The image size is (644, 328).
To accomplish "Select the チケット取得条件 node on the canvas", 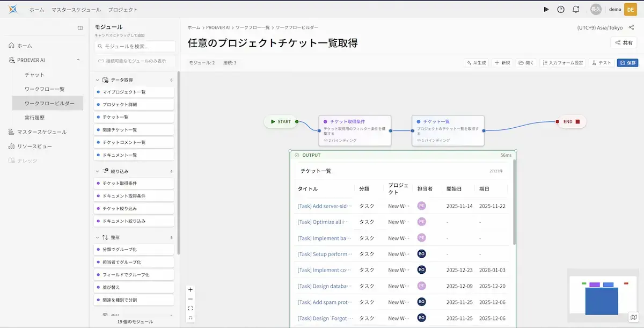I will coord(355,130).
